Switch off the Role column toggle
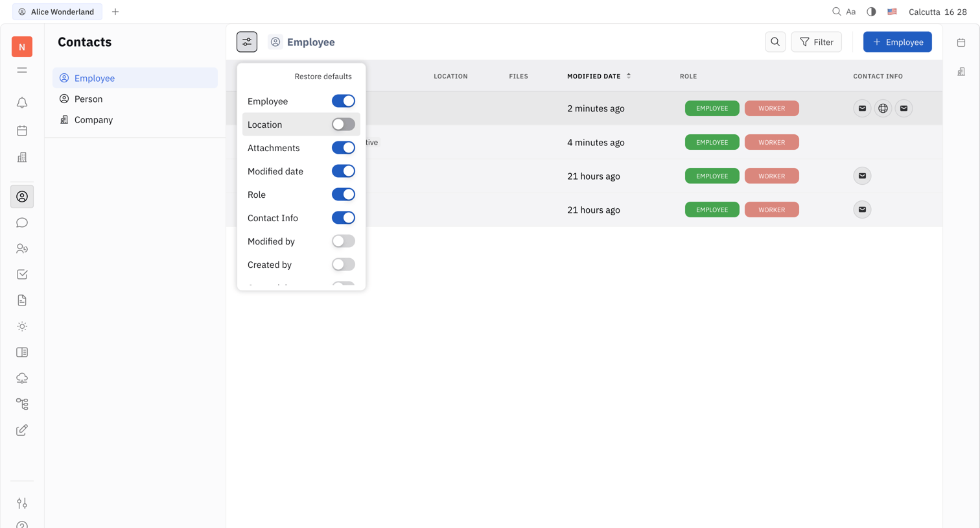 tap(344, 195)
